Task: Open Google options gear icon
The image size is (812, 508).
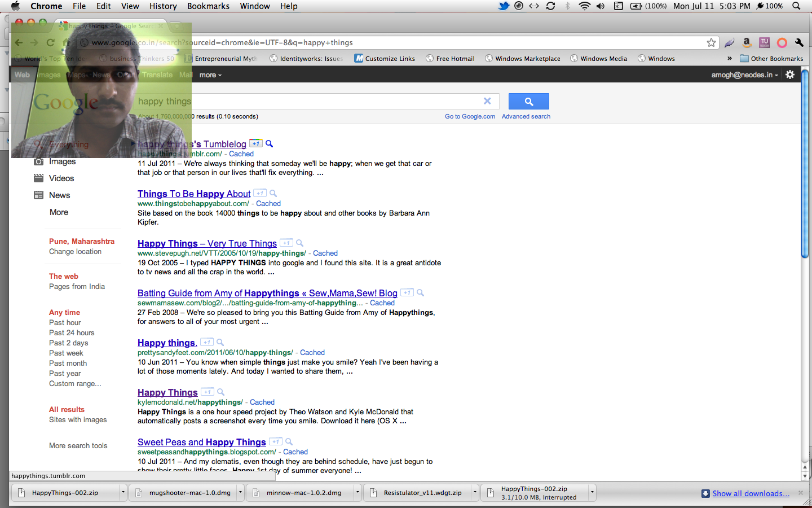Action: [790, 75]
